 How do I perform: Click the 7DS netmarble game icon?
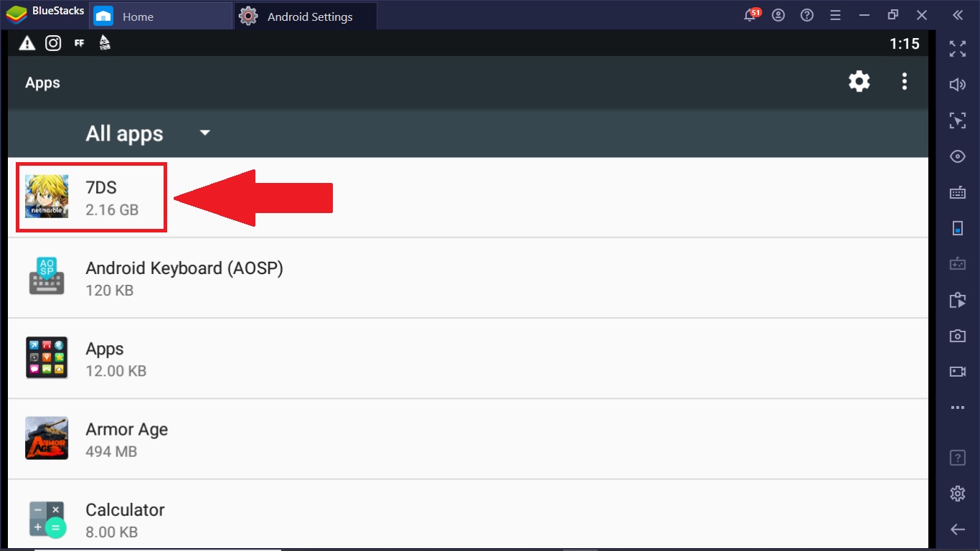47,197
